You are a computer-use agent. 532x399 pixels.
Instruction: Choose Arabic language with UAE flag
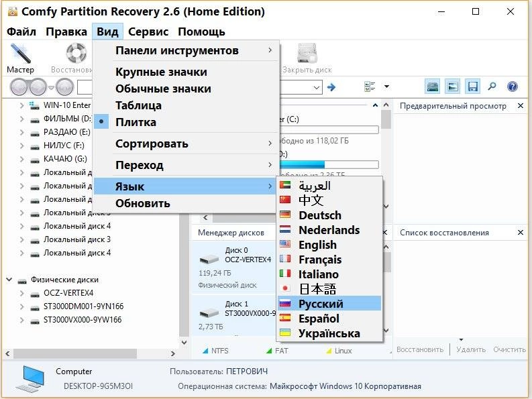point(329,186)
